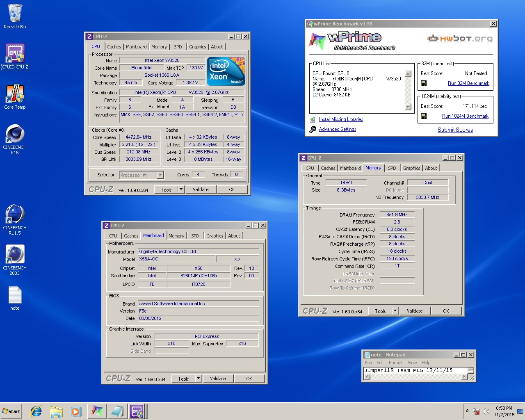Screen dimensions: 525x420
Task: Open Tools dropdown arrow in CPU-Z CPU window
Action: click(x=181, y=189)
